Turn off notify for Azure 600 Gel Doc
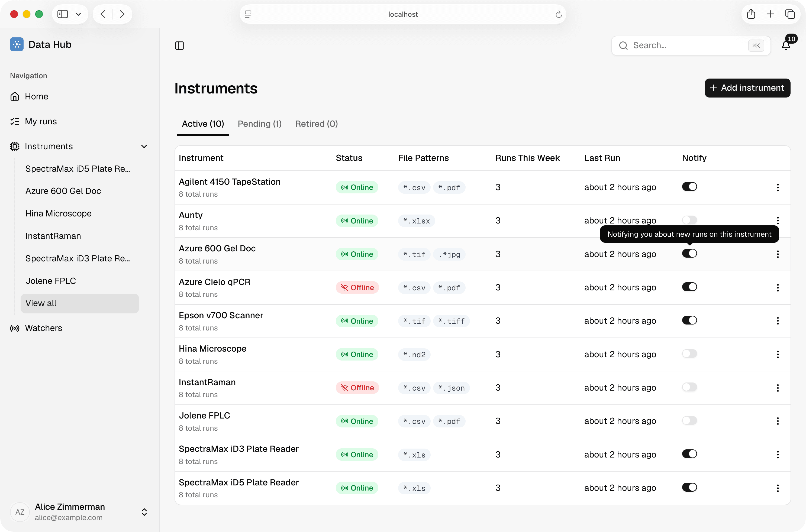This screenshot has height=532, width=806. [689, 254]
